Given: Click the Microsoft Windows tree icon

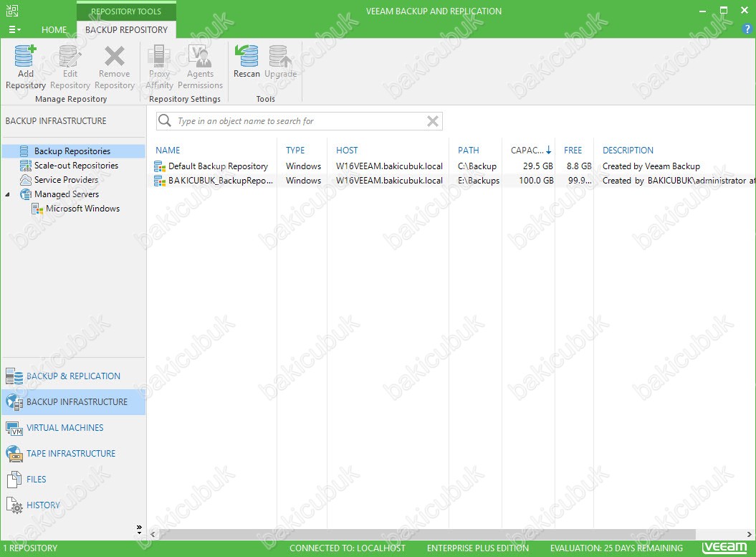Looking at the screenshot, I should point(37,209).
